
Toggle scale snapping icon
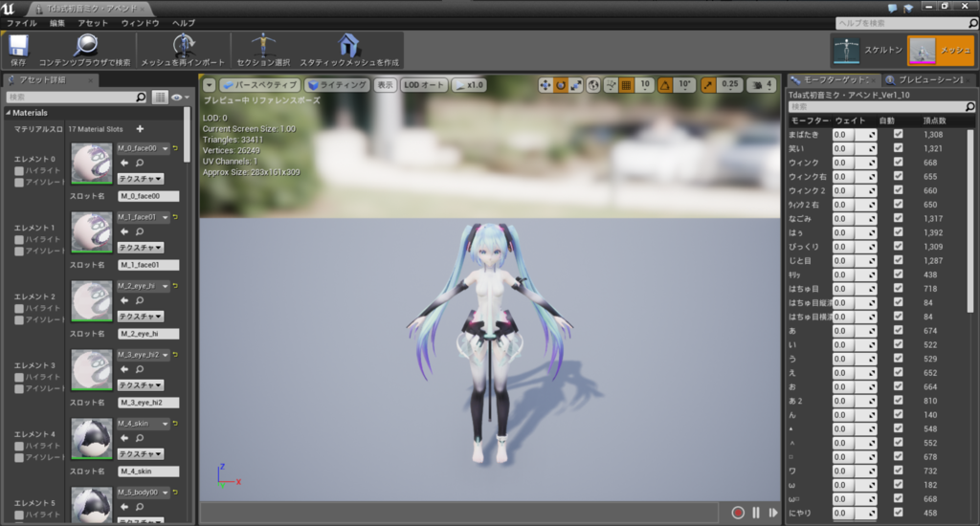pyautogui.click(x=708, y=85)
